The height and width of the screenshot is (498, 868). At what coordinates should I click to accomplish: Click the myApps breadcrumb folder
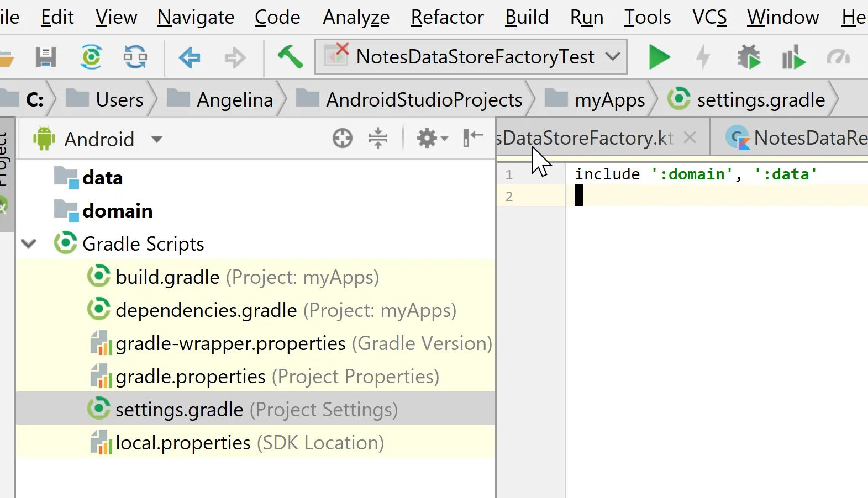point(595,99)
